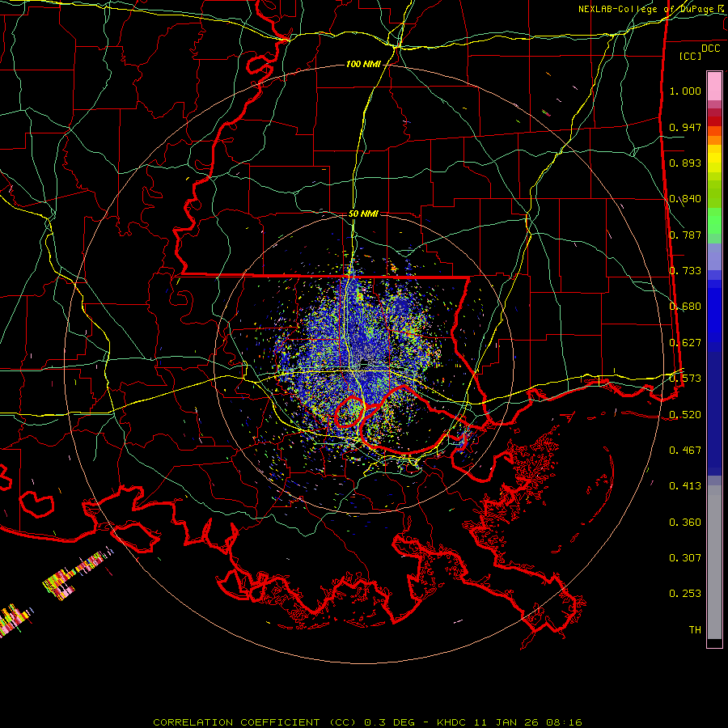Click the 0.787 legend value
The width and height of the screenshot is (728, 728).
pyautogui.click(x=685, y=235)
